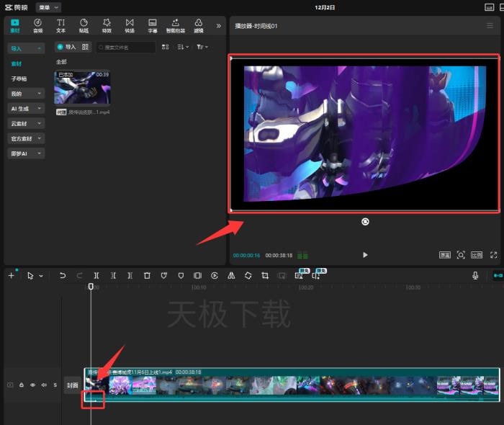Screen dimensions: 504x425
Task: Expand the AI 生成 sidebar section
Action: [x=26, y=109]
